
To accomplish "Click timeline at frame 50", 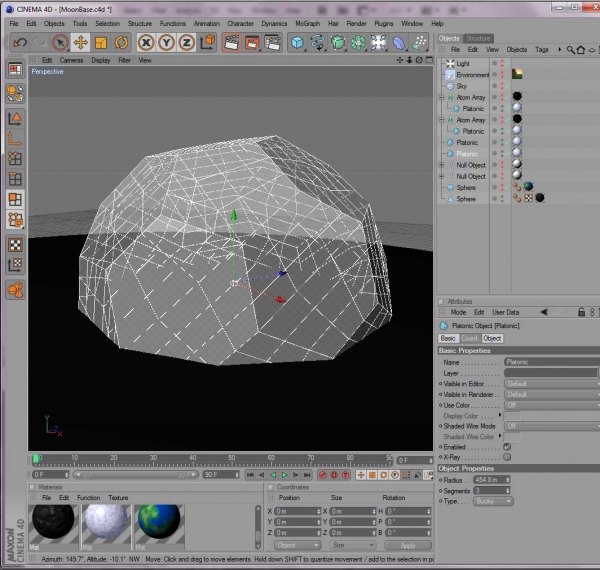I will pos(232,458).
